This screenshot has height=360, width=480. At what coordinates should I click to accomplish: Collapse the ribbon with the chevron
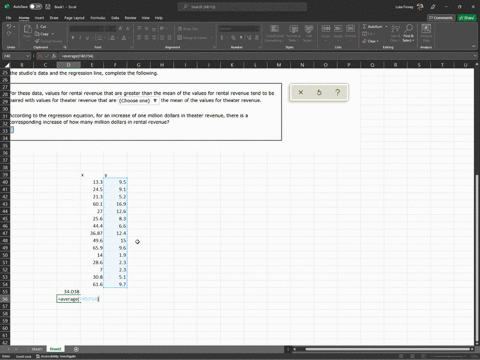473,47
